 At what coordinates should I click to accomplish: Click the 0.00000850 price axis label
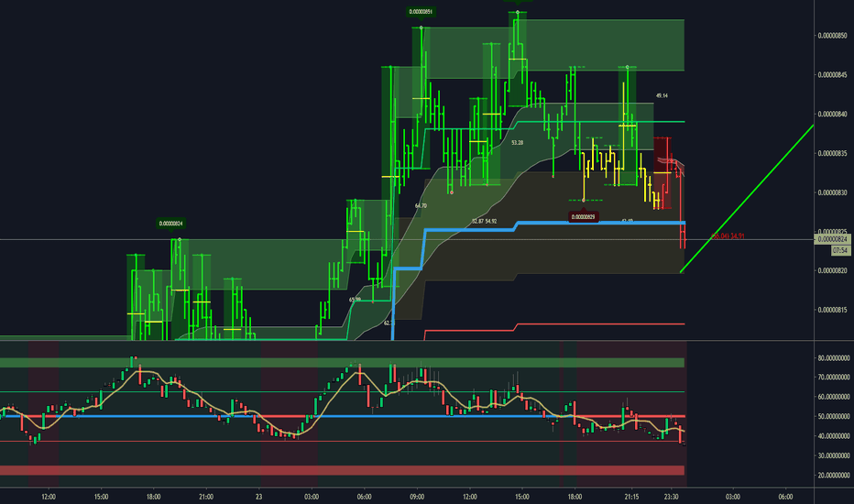pyautogui.click(x=832, y=36)
